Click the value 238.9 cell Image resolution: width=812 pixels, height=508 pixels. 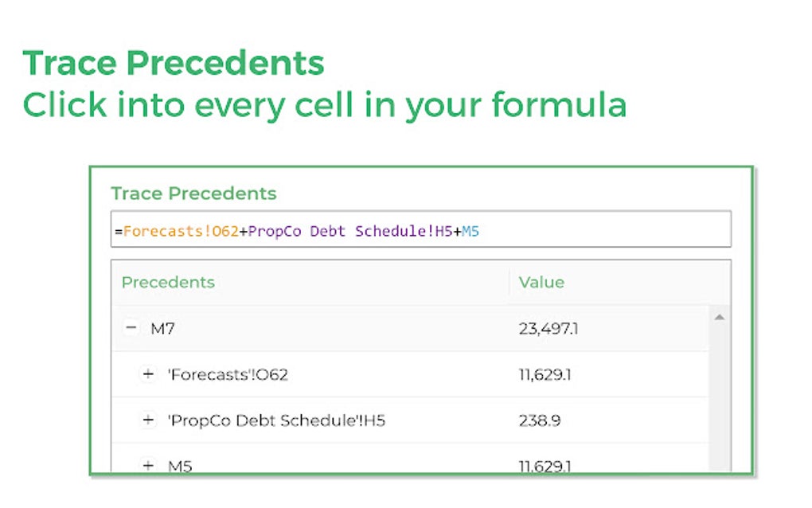pyautogui.click(x=540, y=420)
